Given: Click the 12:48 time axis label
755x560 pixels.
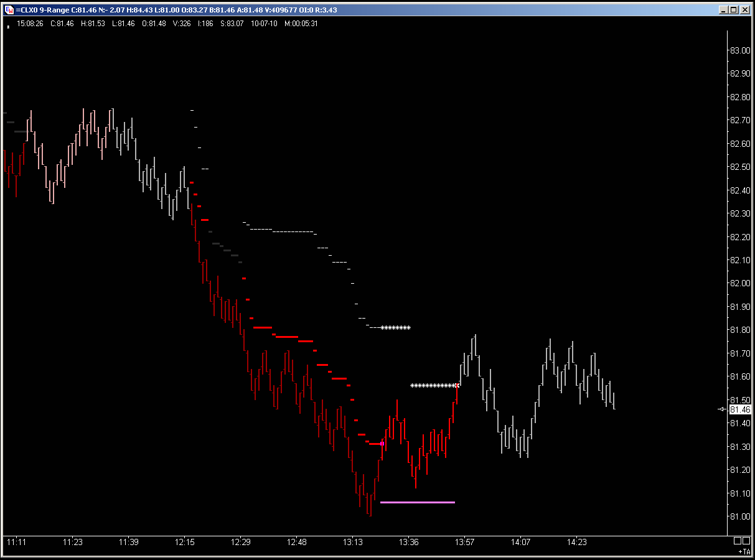Looking at the screenshot, I should 297,542.
